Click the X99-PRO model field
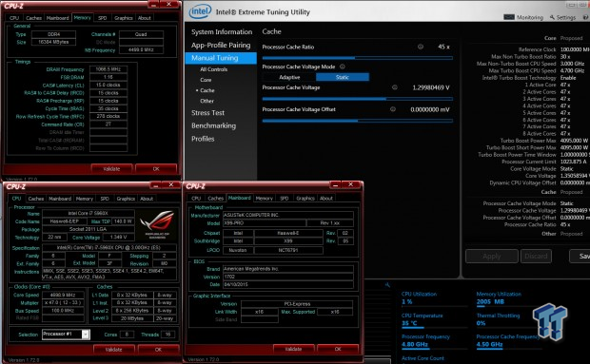 (264, 223)
